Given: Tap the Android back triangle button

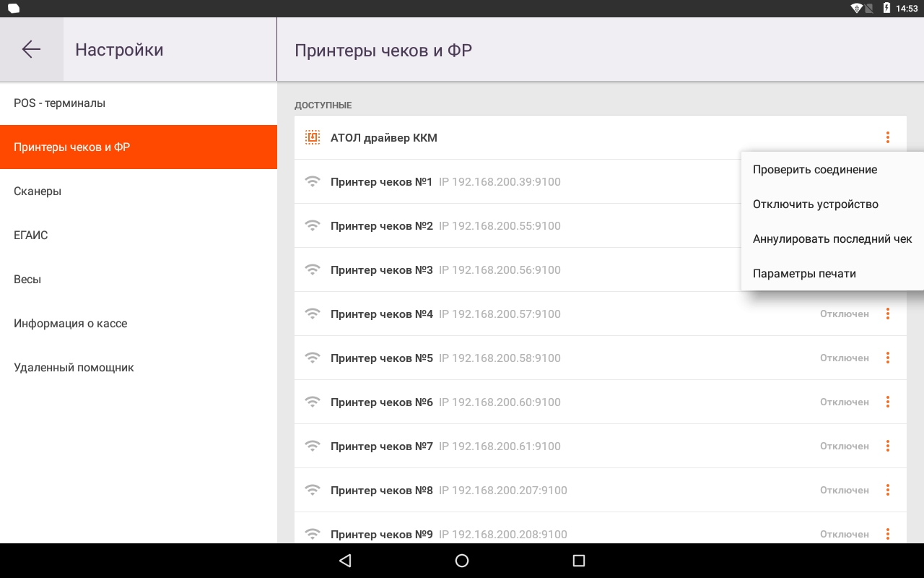Looking at the screenshot, I should pos(345,561).
